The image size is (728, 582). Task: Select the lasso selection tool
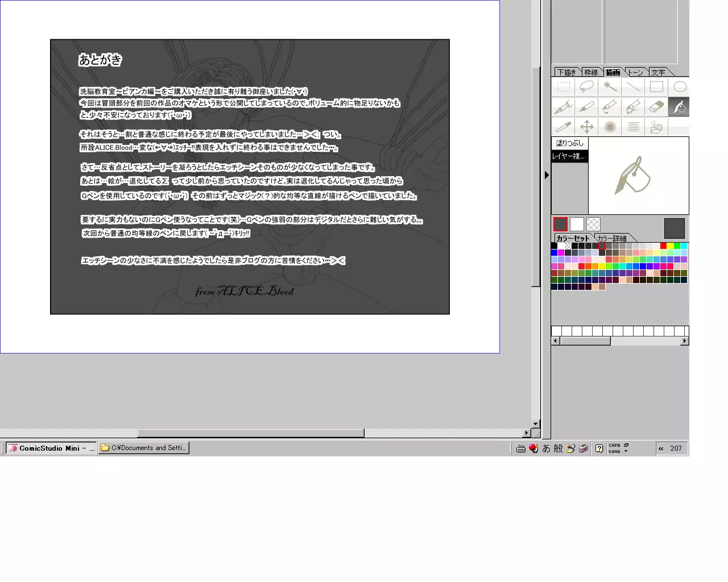586,87
